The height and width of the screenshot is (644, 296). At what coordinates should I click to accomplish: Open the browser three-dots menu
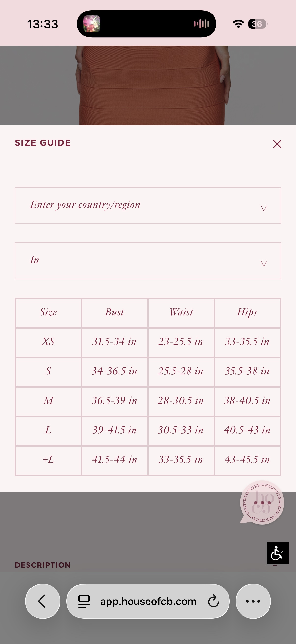coord(253,601)
